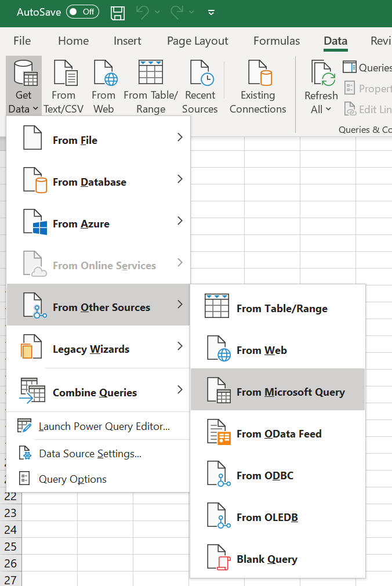Click the Get Data button

click(24, 86)
